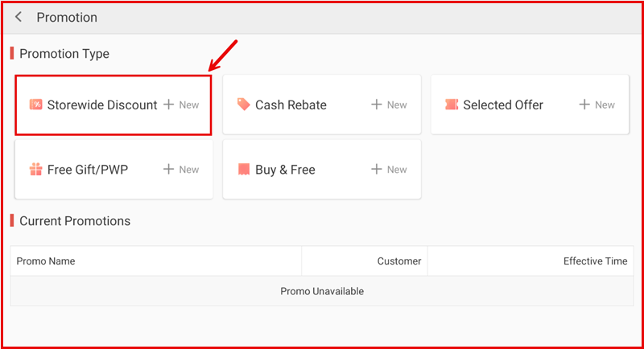644x349 pixels.
Task: Select the Cash Rebate label
Action: click(x=291, y=105)
